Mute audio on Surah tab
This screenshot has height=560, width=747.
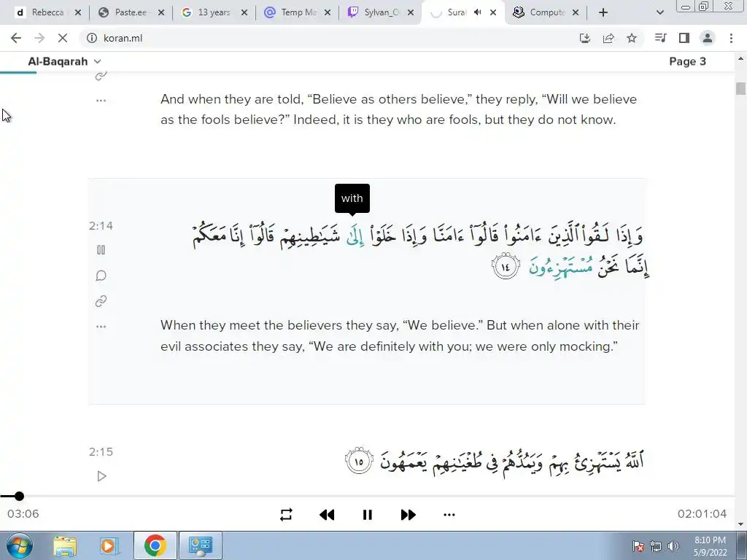[x=477, y=12]
